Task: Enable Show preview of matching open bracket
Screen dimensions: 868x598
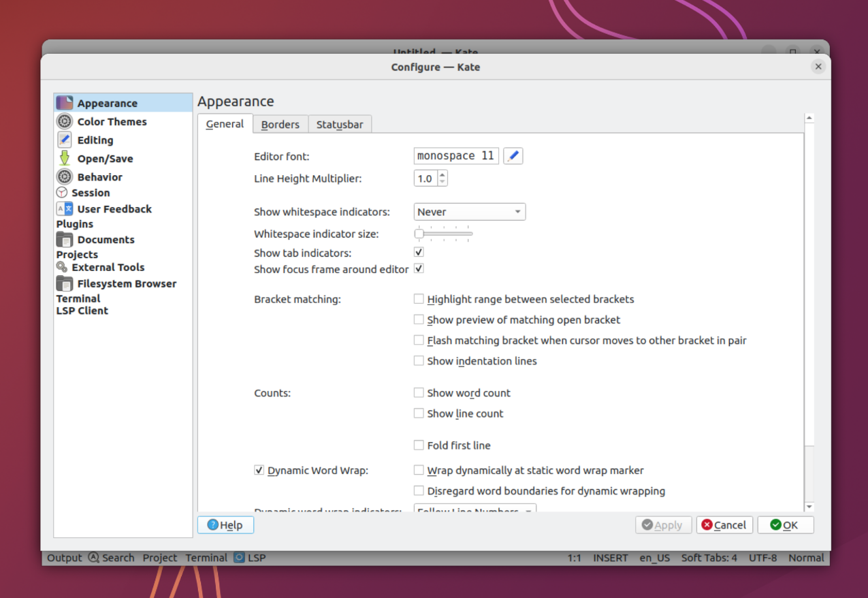Action: [x=419, y=319]
